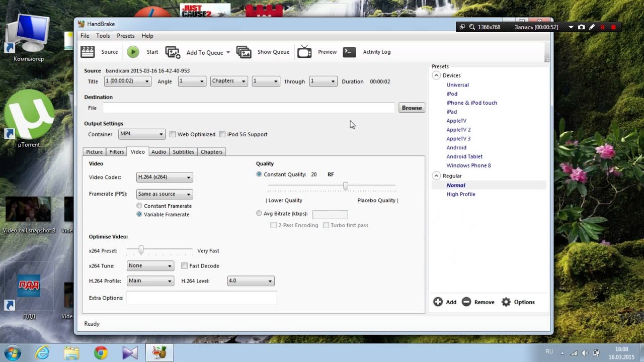Open the H.264 Profile dropdown
This screenshot has width=644, height=362.
coord(150,281)
